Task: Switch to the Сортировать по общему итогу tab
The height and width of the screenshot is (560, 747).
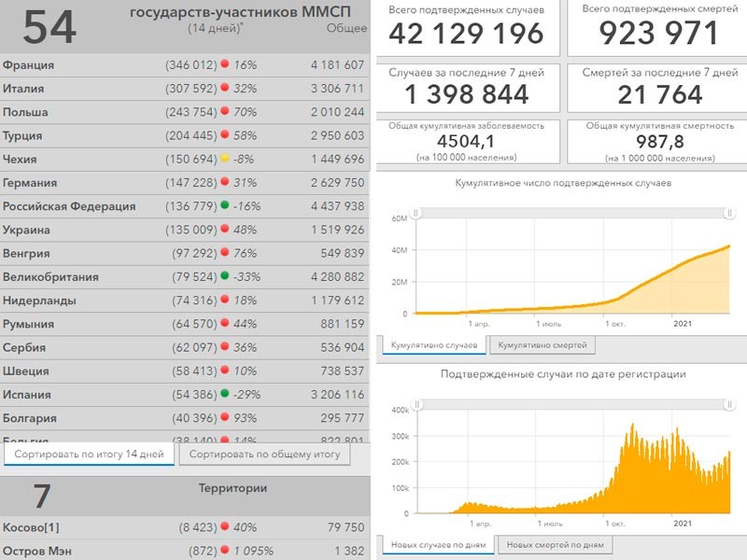Action: coord(264,455)
